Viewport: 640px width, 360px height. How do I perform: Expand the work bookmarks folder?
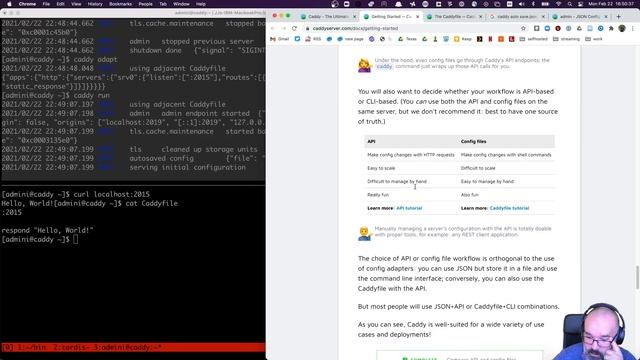594,39
